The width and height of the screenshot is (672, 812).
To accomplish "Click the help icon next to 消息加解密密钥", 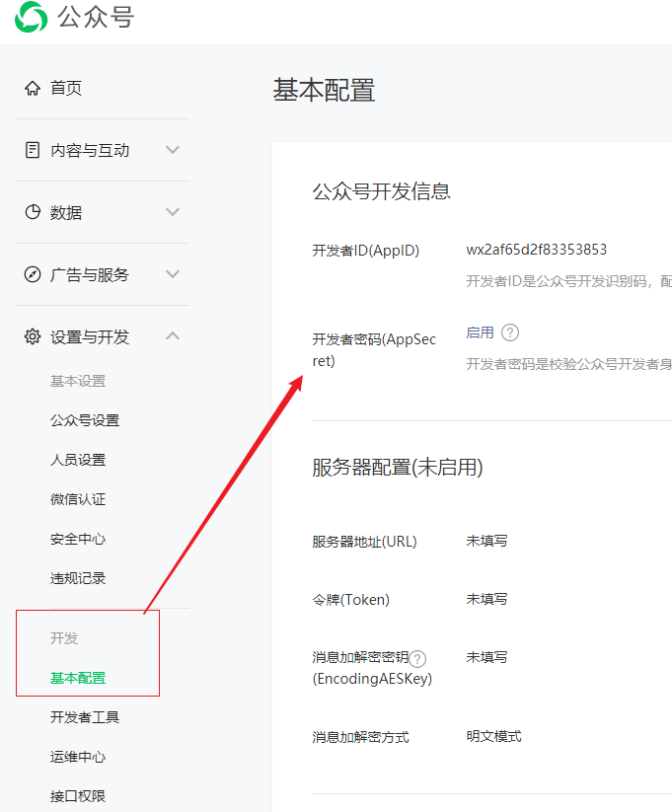I will (x=417, y=659).
